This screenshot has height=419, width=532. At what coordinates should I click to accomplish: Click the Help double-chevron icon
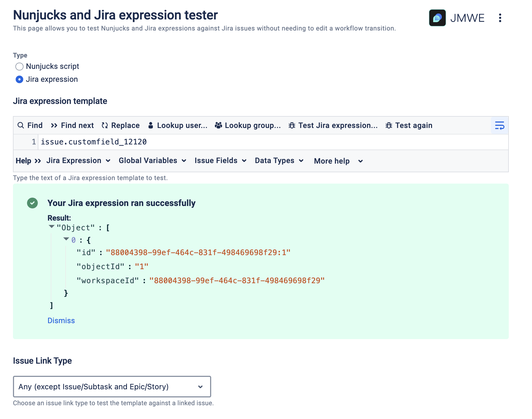(x=38, y=161)
